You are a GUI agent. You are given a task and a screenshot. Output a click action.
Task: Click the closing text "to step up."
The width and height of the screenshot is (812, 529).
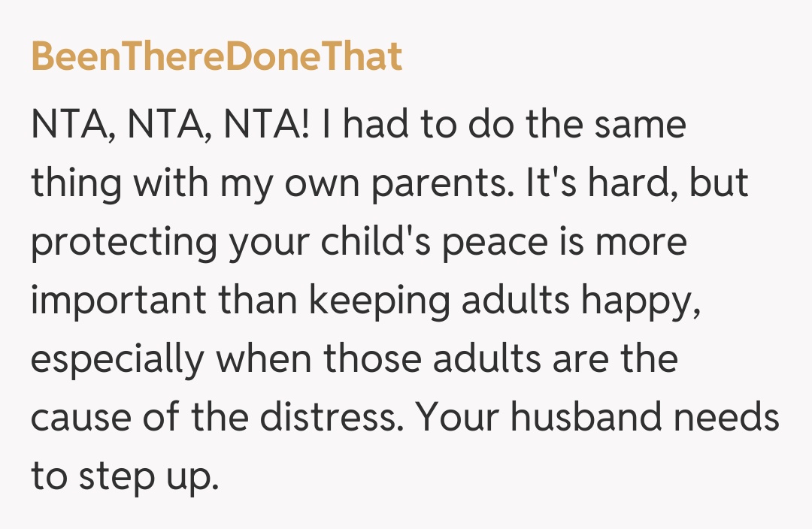tap(125, 477)
